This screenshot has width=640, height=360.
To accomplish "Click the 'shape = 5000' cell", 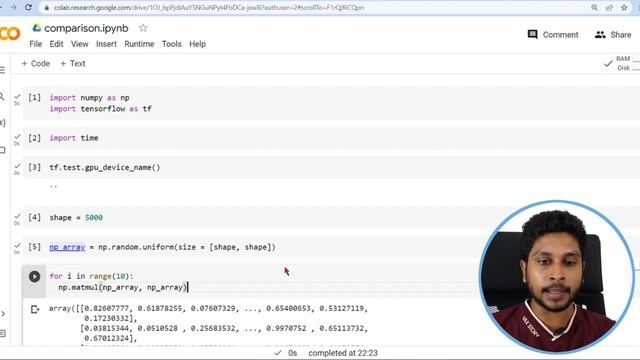I will click(331, 218).
